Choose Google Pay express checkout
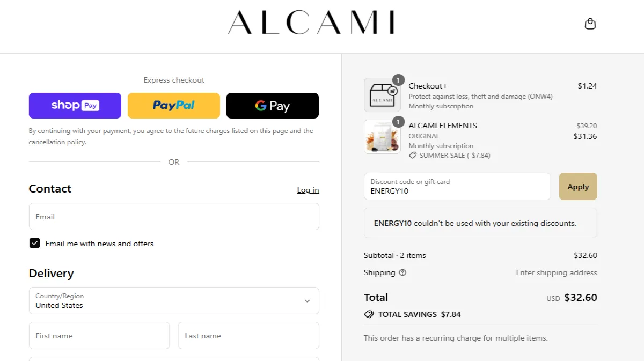The height and width of the screenshot is (361, 644). 272,106
